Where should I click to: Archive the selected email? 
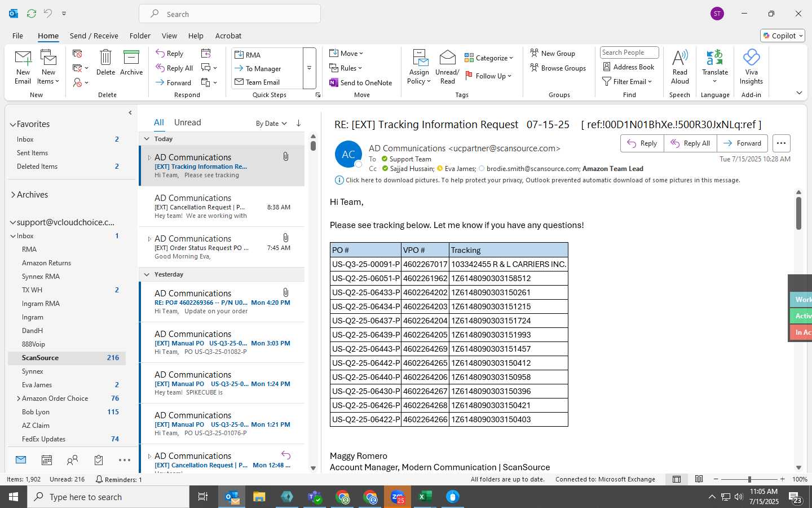coord(131,63)
